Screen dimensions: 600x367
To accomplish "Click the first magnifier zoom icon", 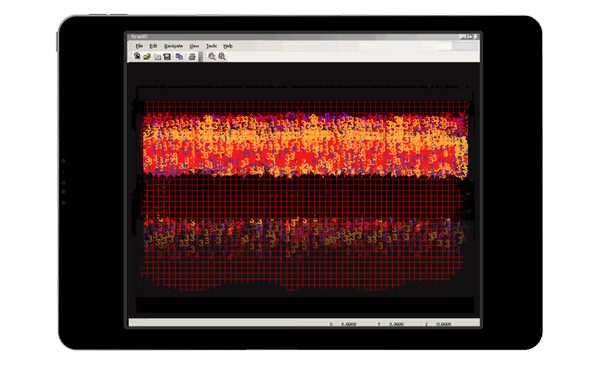I will (212, 57).
